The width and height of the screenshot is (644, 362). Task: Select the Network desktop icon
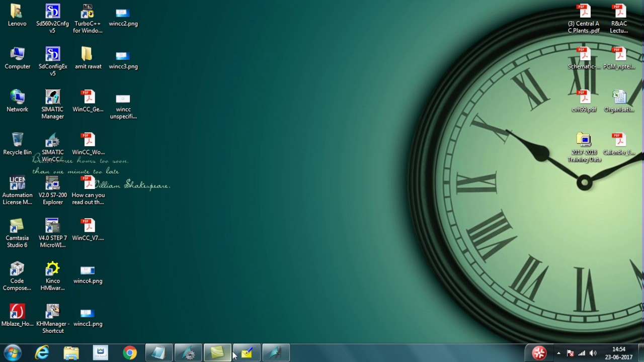coord(17,101)
